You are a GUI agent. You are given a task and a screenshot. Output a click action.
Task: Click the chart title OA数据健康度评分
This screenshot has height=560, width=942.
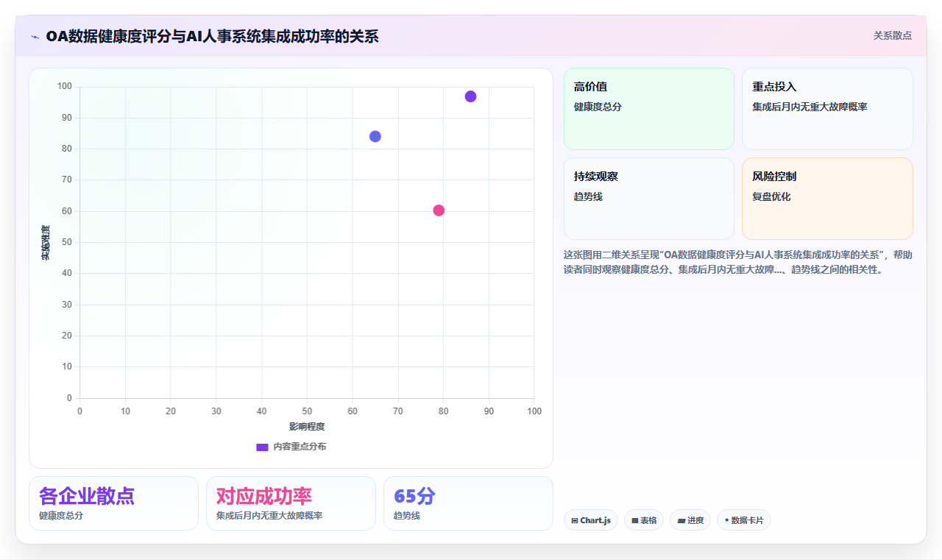(x=212, y=36)
